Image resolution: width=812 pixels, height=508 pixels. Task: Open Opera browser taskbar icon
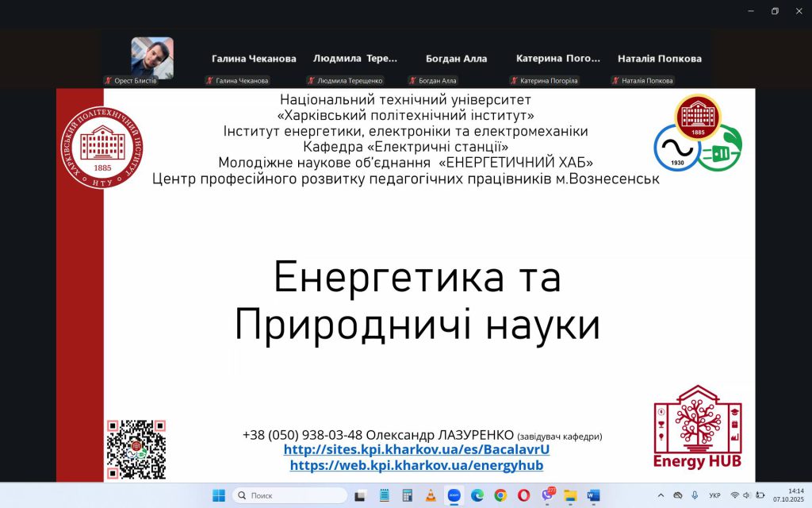(x=523, y=495)
